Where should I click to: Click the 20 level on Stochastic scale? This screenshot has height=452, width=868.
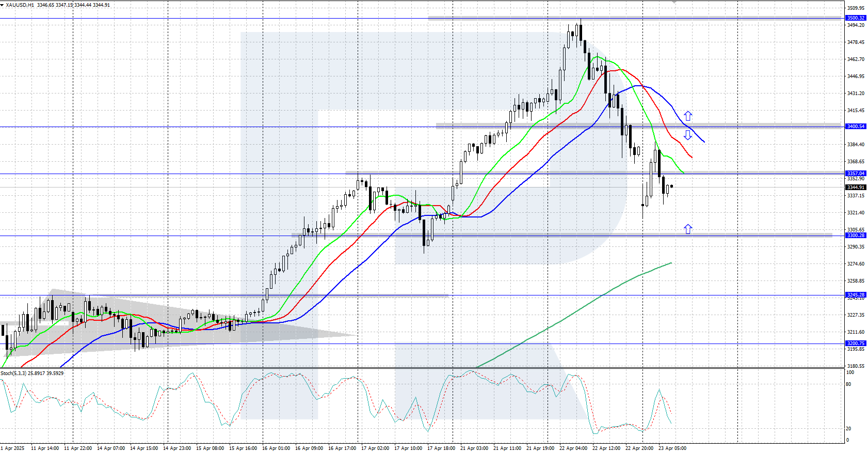pos(849,429)
